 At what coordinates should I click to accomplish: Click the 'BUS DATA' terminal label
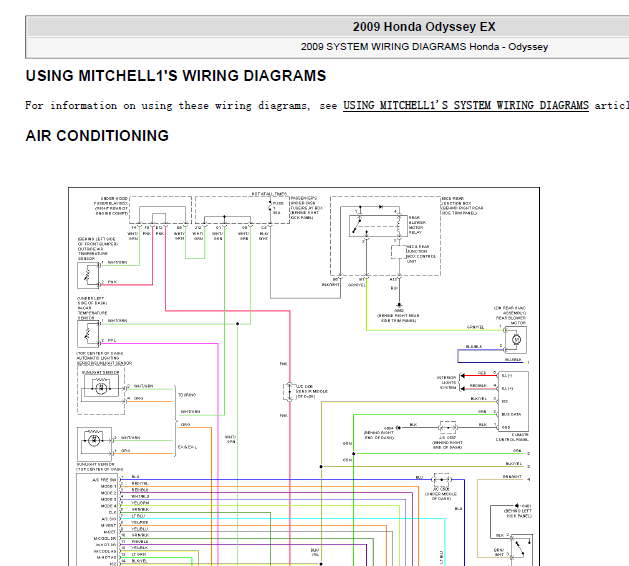tap(511, 414)
